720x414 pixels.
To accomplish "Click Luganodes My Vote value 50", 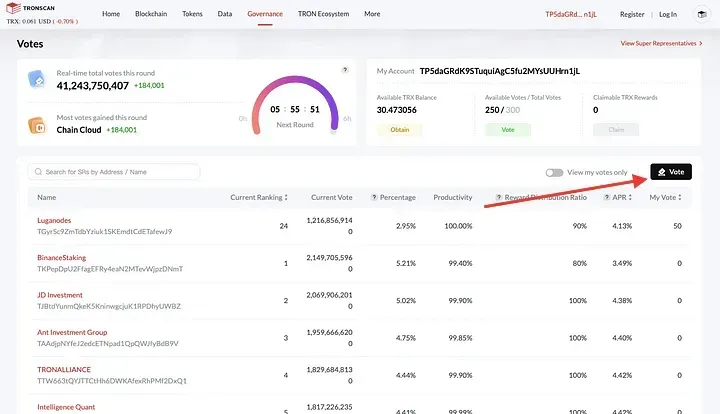I will pyautogui.click(x=677, y=226).
